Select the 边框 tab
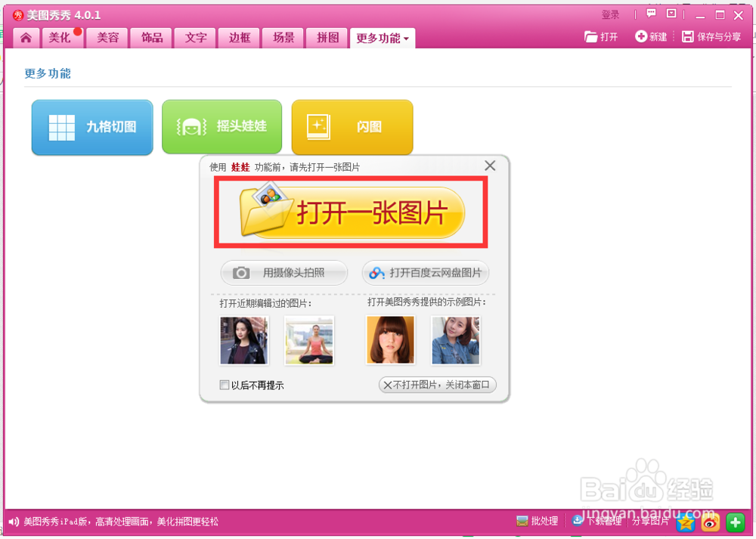Image resolution: width=756 pixels, height=539 pixels. tap(240, 38)
